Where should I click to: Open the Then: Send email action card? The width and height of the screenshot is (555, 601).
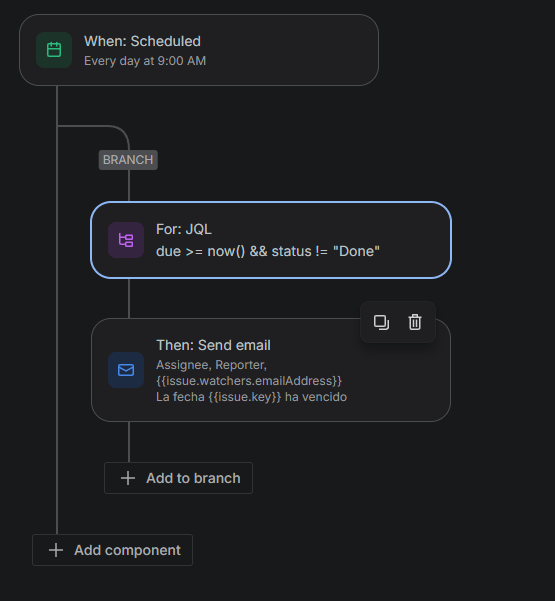click(x=271, y=370)
